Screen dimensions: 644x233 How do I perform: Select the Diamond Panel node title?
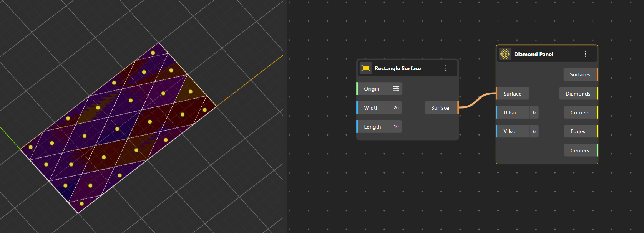[x=533, y=54]
